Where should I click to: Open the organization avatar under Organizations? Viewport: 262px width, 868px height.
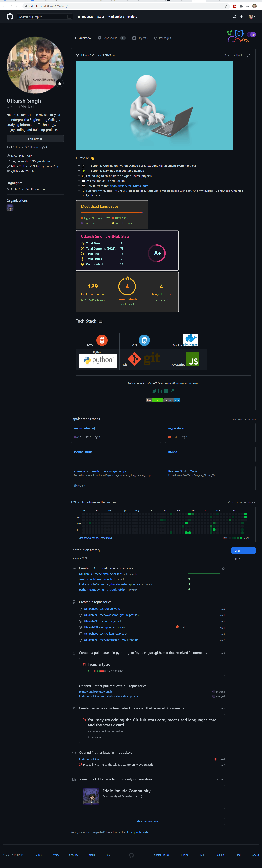pyautogui.click(x=10, y=208)
